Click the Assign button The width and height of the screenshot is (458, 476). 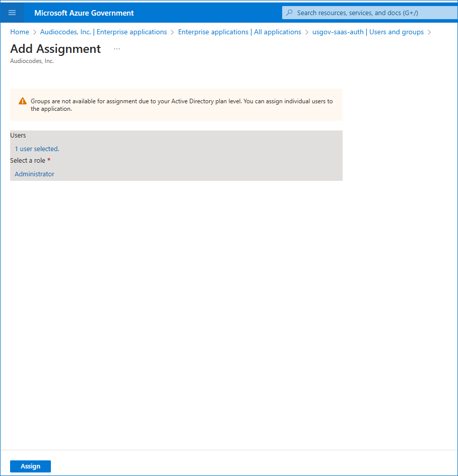[x=30, y=466]
